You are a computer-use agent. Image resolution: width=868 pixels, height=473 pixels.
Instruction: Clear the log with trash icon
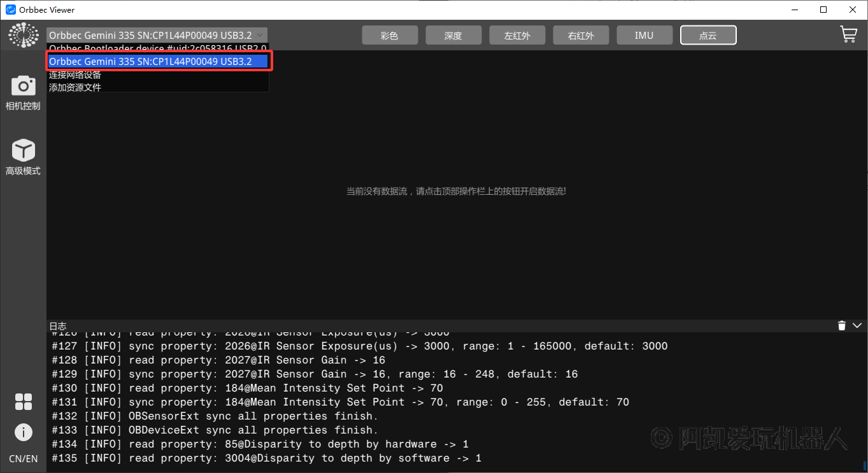pos(841,325)
